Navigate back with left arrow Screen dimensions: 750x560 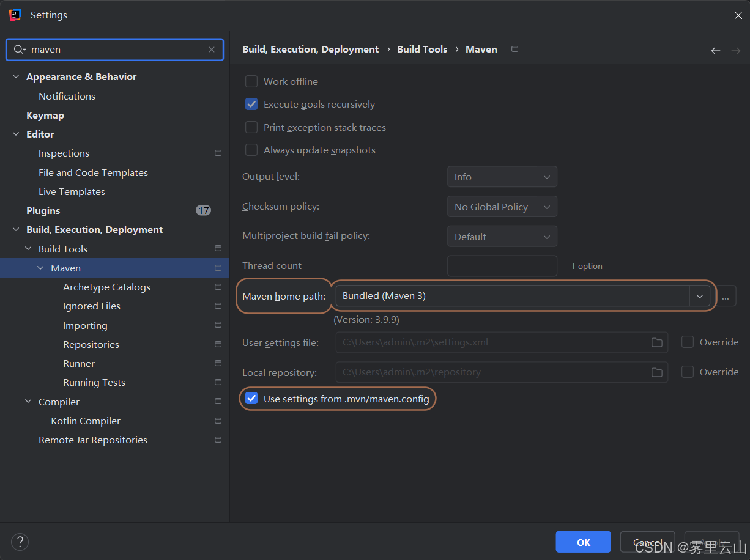(715, 50)
